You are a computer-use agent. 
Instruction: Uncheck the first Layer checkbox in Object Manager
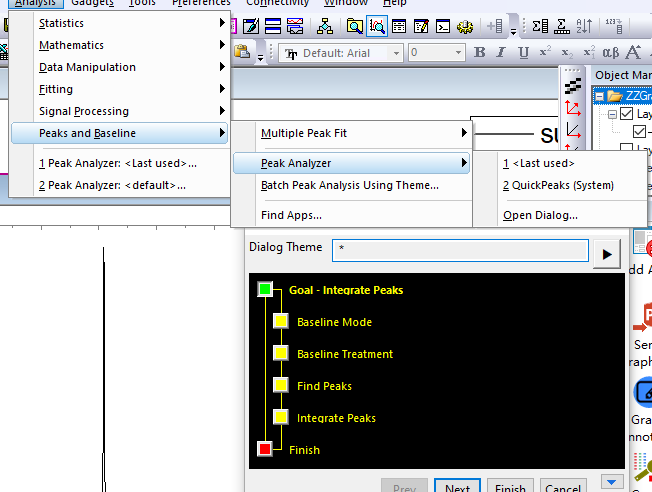click(x=627, y=115)
